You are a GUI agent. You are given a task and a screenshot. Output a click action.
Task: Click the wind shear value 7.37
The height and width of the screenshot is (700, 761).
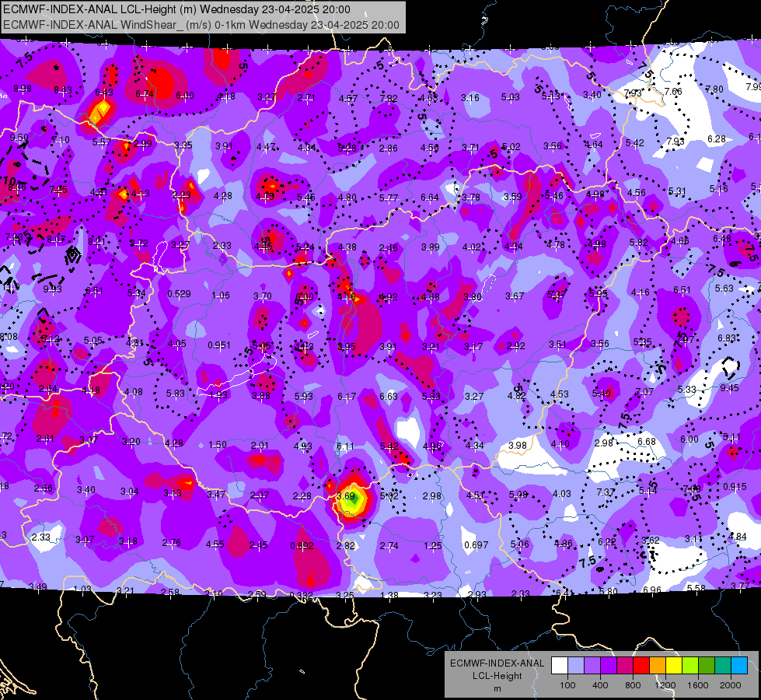tap(606, 492)
